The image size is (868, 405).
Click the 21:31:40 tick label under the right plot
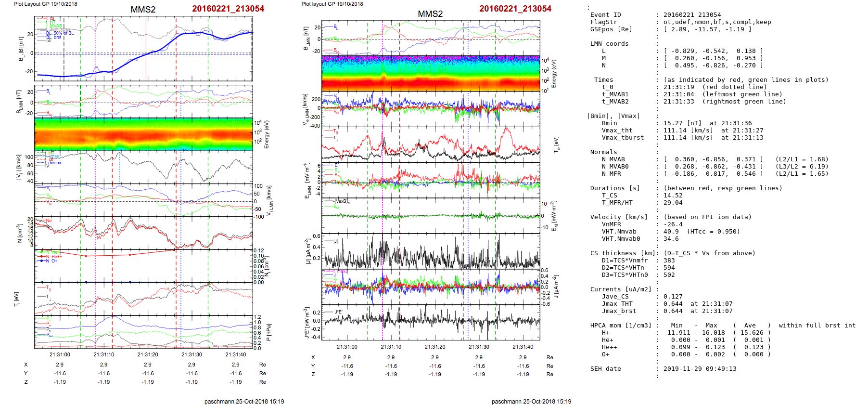523,347
